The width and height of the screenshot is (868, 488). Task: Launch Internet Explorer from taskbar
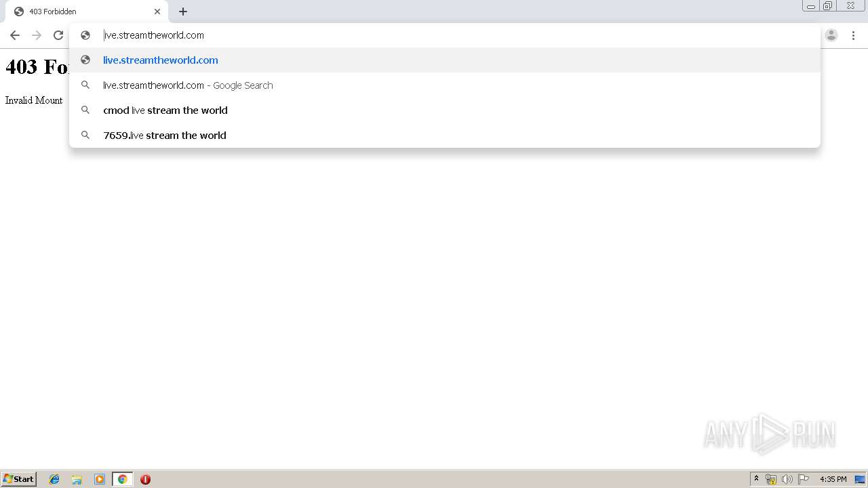coord(54,479)
